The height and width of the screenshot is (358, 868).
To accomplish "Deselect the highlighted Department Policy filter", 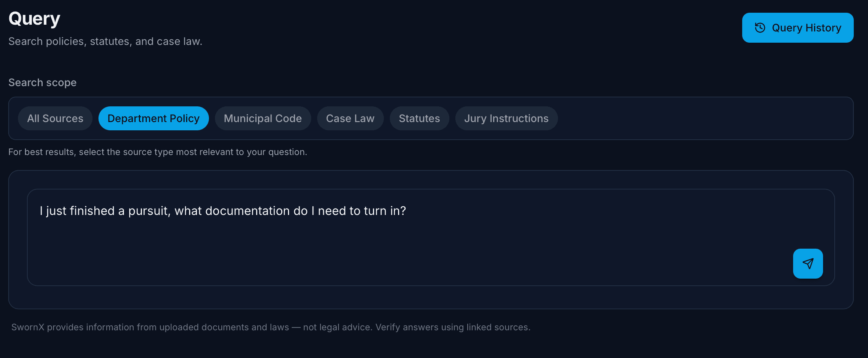I will coord(154,118).
